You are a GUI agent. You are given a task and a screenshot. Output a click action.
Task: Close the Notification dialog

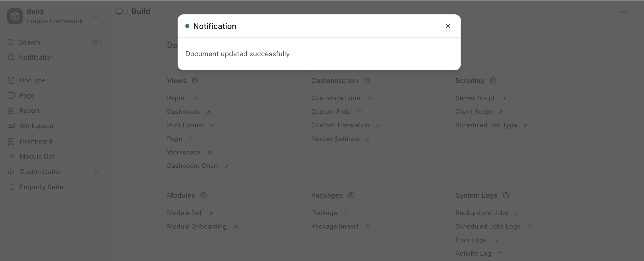coord(448,26)
